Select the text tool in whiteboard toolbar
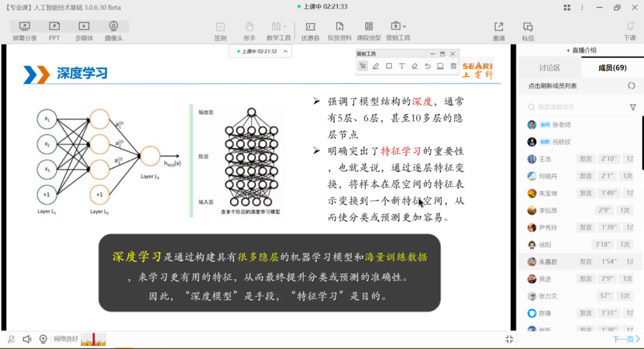 coord(402,66)
